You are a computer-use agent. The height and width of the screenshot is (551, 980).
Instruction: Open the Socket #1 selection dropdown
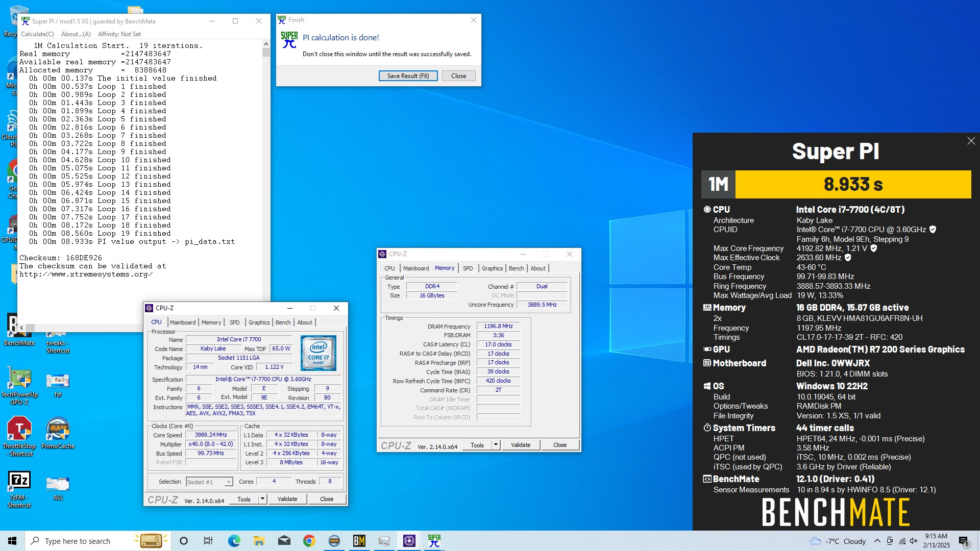[x=209, y=482]
